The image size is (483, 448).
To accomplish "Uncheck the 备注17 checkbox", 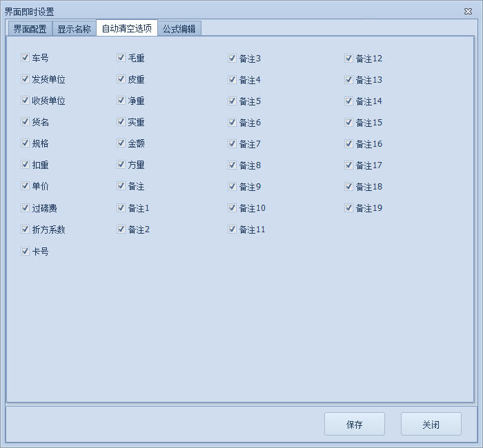I will (348, 165).
